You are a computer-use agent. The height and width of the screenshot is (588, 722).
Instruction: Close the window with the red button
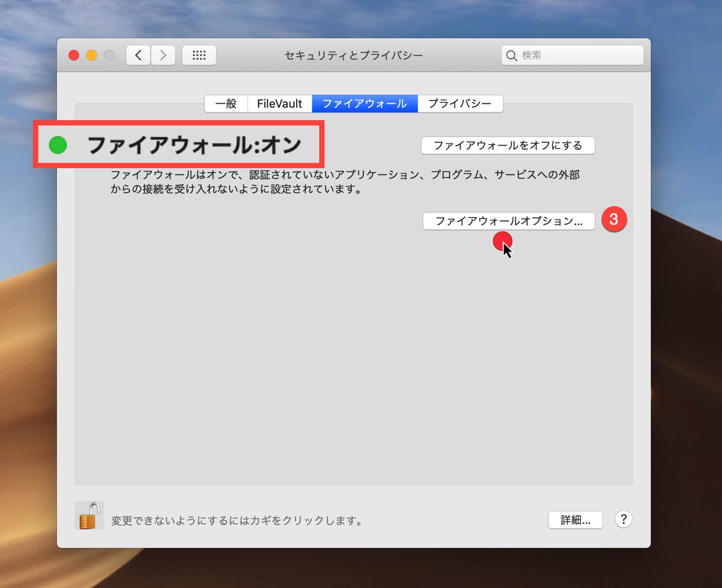74,55
